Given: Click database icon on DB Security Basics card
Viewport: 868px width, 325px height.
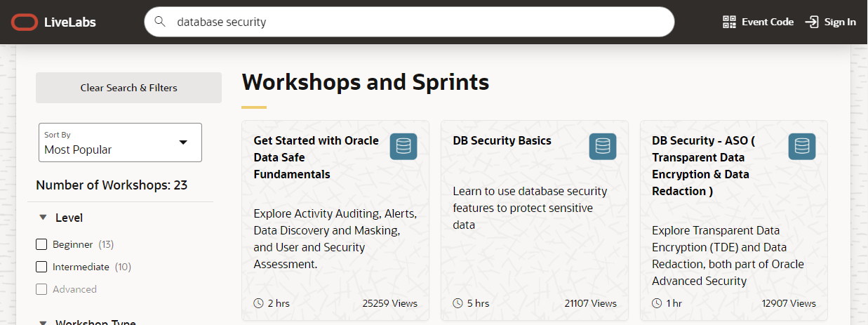Looking at the screenshot, I should 603,147.
